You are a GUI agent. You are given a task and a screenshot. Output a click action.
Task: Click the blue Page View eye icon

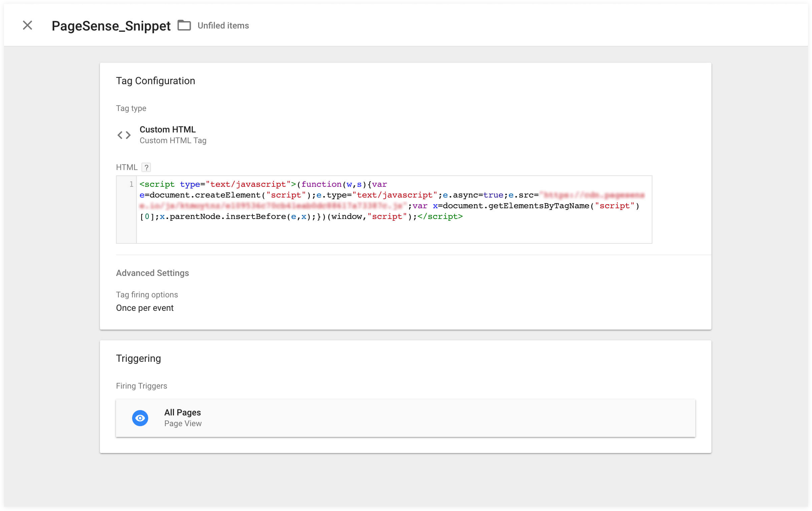coord(140,418)
